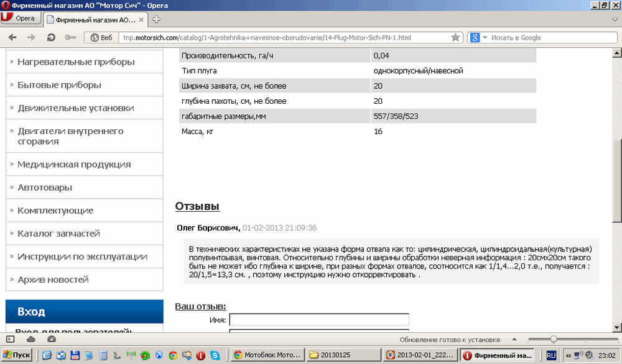The width and height of the screenshot is (622, 364).
Task: Click the Обновление готово к установке notice
Action: [450, 340]
